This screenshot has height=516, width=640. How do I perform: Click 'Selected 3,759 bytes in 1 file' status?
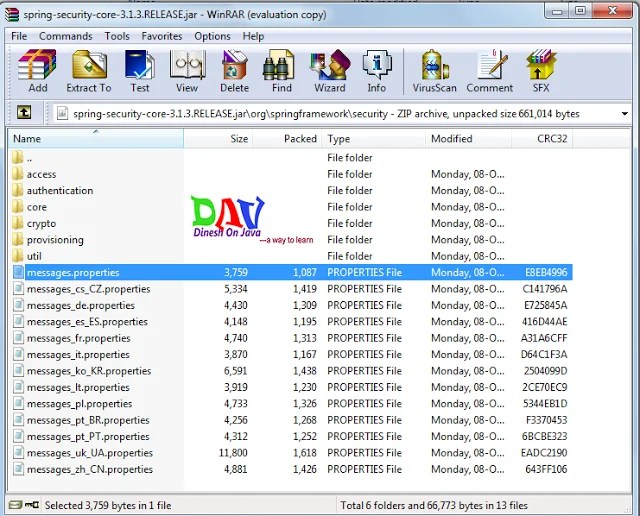point(108,505)
